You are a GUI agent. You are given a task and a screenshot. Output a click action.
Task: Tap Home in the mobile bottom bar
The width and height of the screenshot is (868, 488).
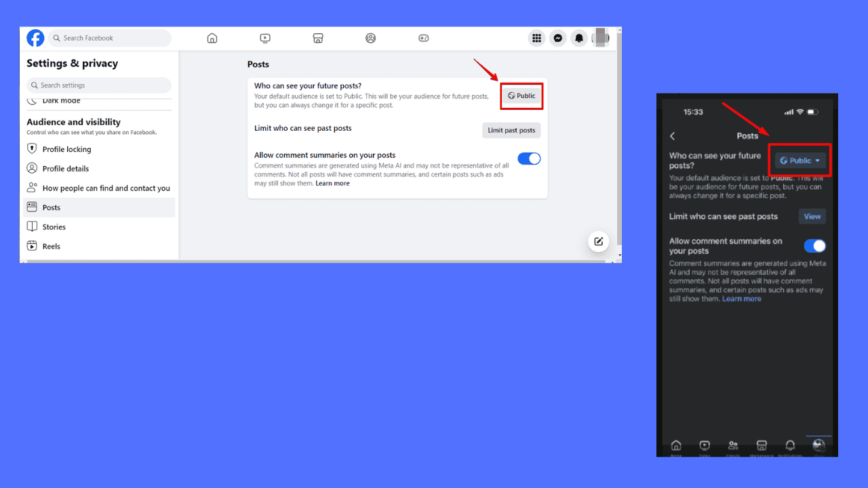click(x=676, y=447)
